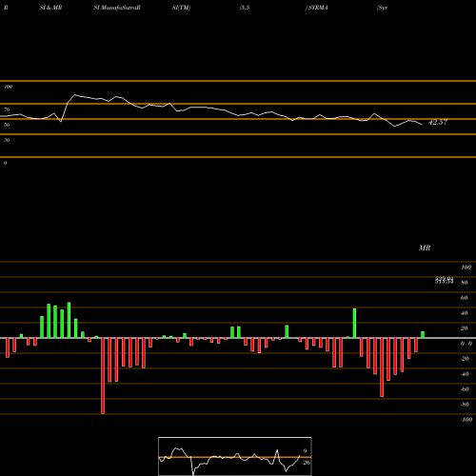Click the 50 level label on the RSI chart

point(7,125)
